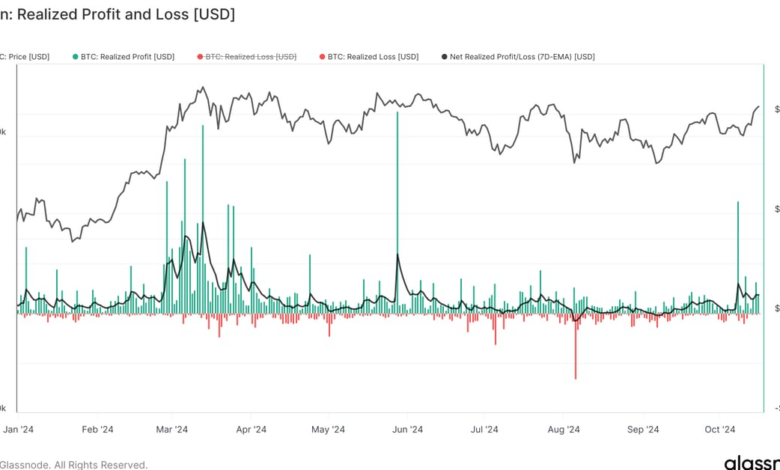Click the black dot beside Net Realized Profit/Loss legend
Screen dimensions: 780x470
tap(445, 57)
